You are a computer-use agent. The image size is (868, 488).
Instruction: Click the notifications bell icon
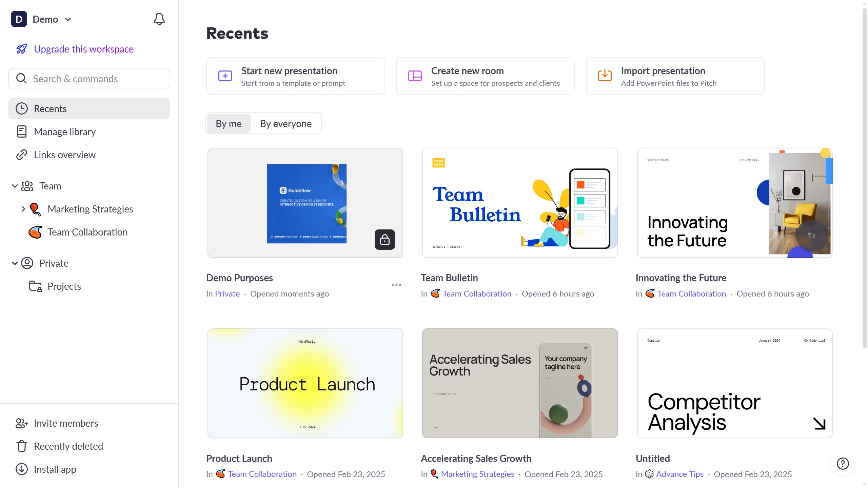[159, 19]
